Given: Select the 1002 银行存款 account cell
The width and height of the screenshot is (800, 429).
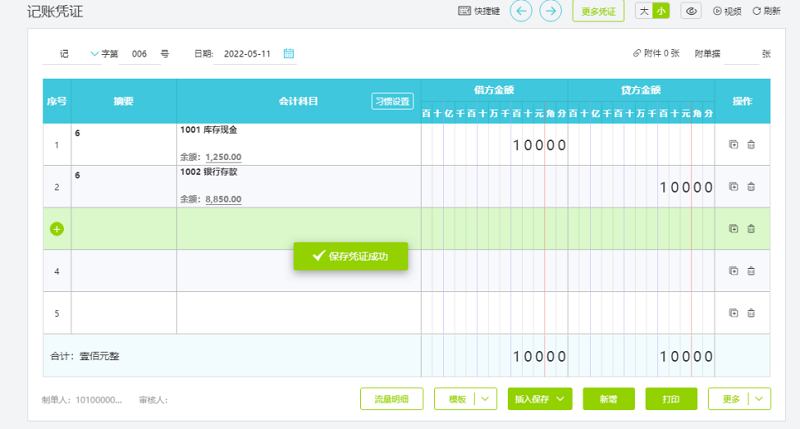Looking at the screenshot, I should [298, 187].
